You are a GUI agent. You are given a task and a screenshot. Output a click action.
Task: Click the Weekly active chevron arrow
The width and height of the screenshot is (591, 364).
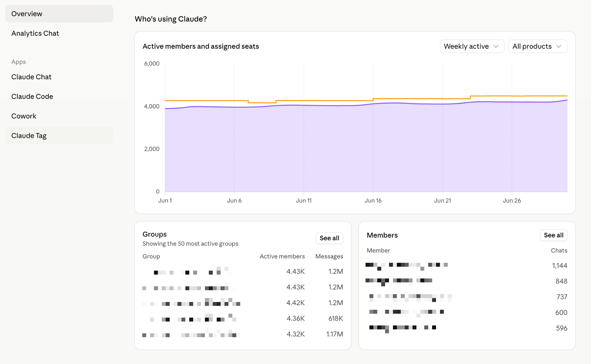(x=496, y=46)
